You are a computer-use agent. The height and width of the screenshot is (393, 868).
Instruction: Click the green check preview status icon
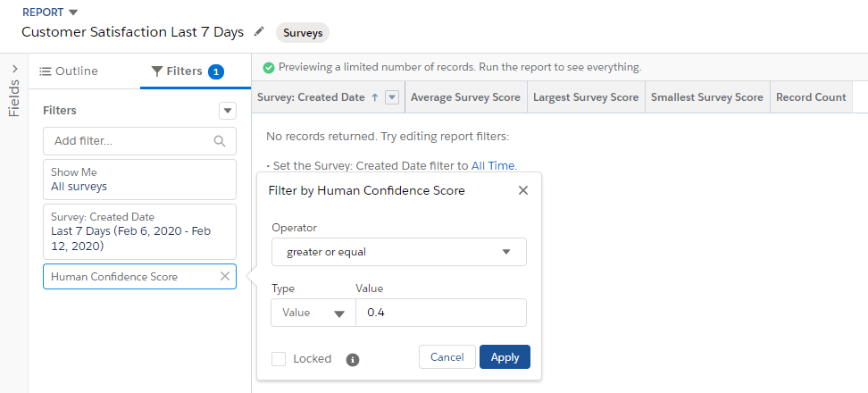pyautogui.click(x=269, y=68)
